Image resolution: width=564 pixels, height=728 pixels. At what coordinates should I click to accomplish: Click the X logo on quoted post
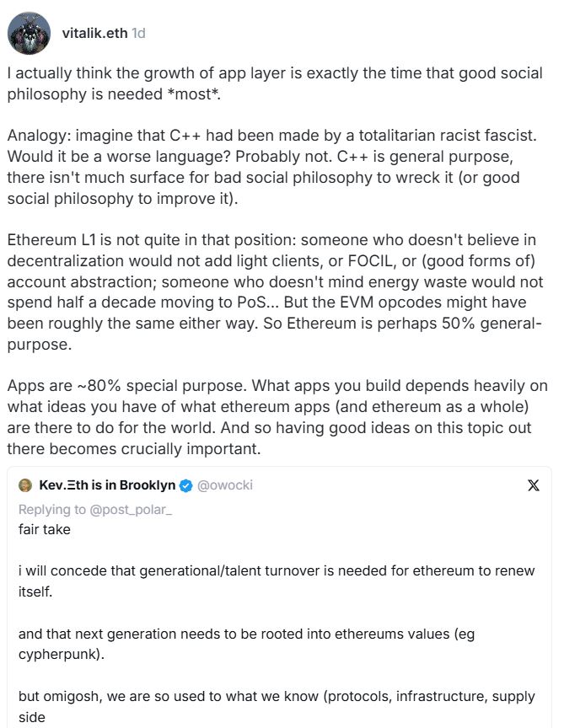point(534,486)
